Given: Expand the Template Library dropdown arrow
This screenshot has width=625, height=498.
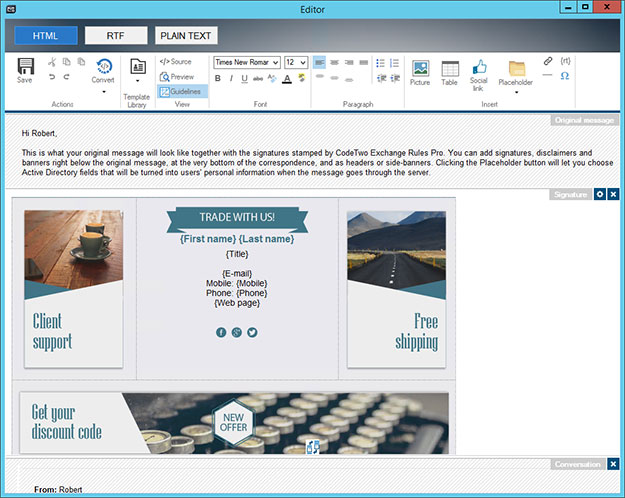Looking at the screenshot, I should (138, 81).
